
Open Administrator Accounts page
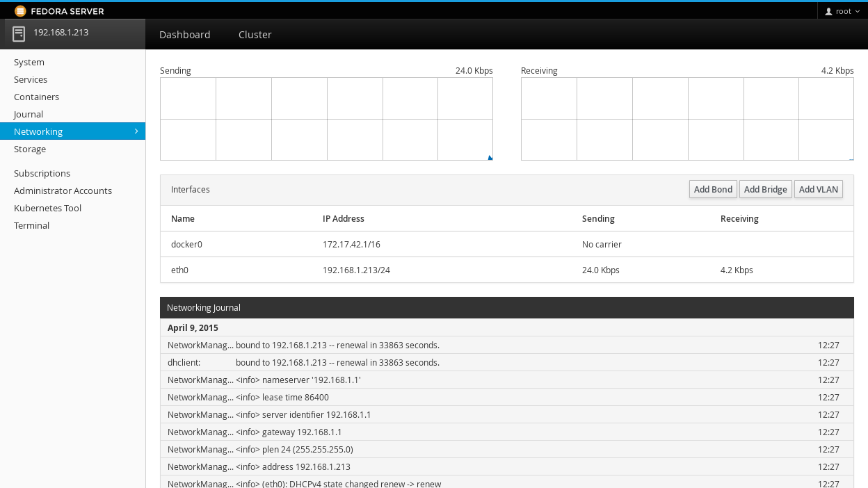[x=63, y=190]
